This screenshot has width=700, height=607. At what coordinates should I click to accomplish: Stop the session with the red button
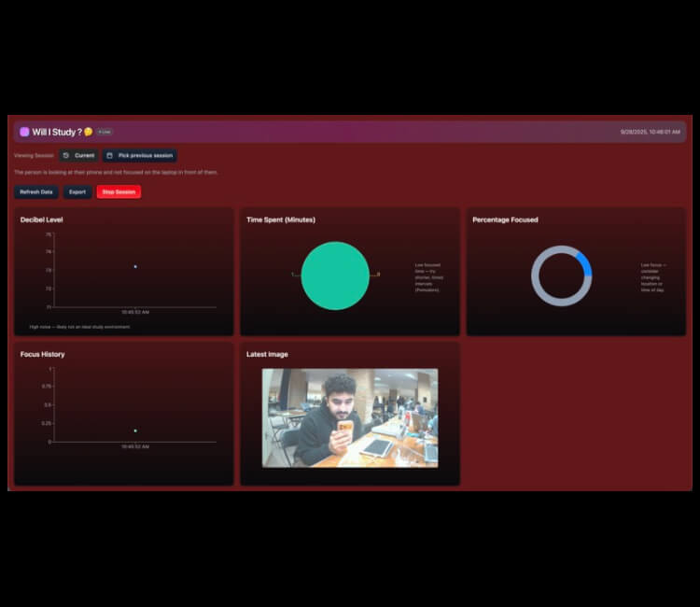(119, 191)
